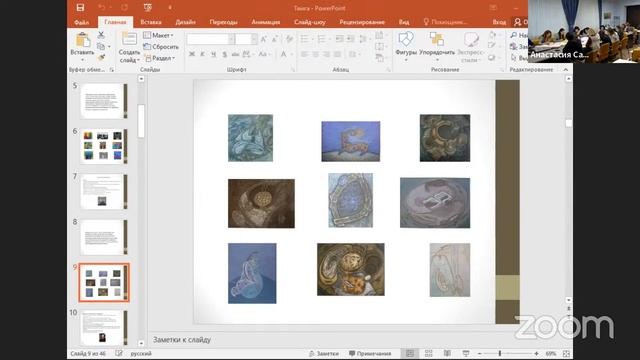The width and height of the screenshot is (640, 360).
Task: Switch to Slide Sorter view icon
Action: tap(429, 353)
